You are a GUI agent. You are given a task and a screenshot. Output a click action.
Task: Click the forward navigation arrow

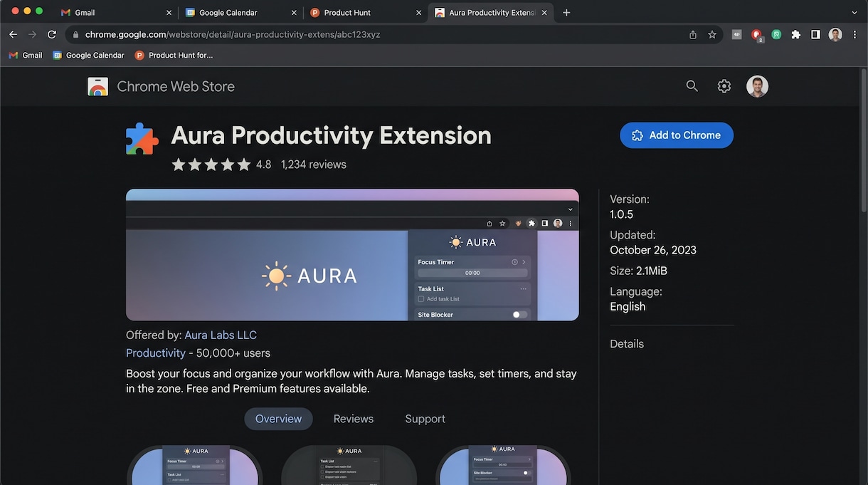coord(32,34)
